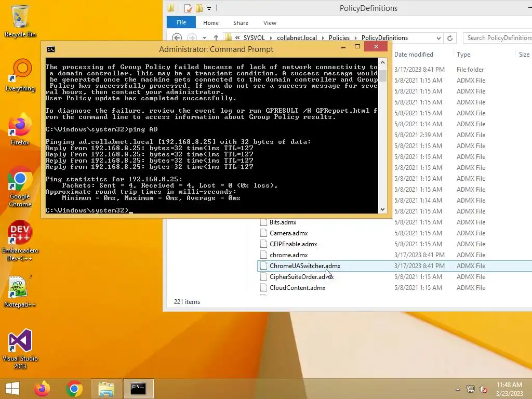This screenshot has height=399, width=532.
Task: Sort by the Date modified column
Action: pos(414,54)
